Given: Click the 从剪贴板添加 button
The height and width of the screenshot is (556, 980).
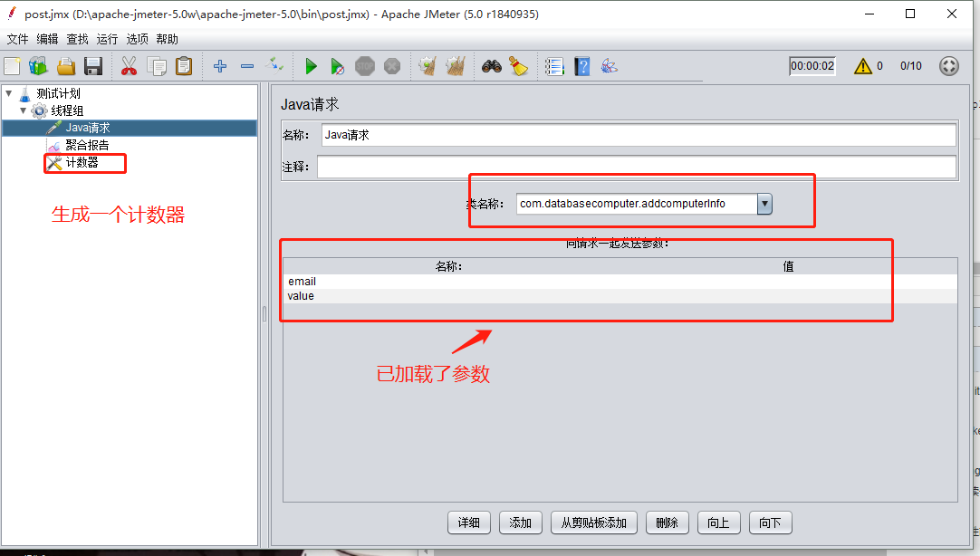Looking at the screenshot, I should pos(593,522).
